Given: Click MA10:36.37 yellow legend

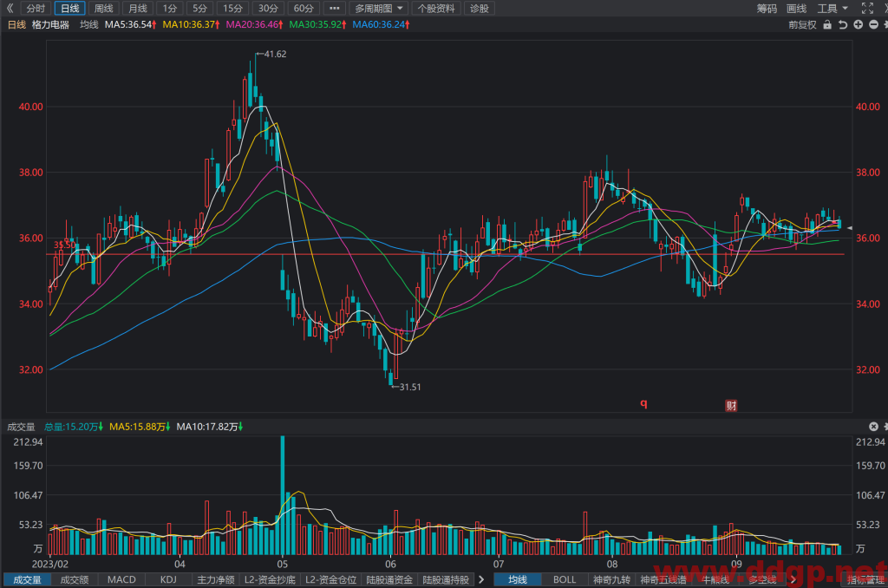Looking at the screenshot, I should click(x=191, y=24).
